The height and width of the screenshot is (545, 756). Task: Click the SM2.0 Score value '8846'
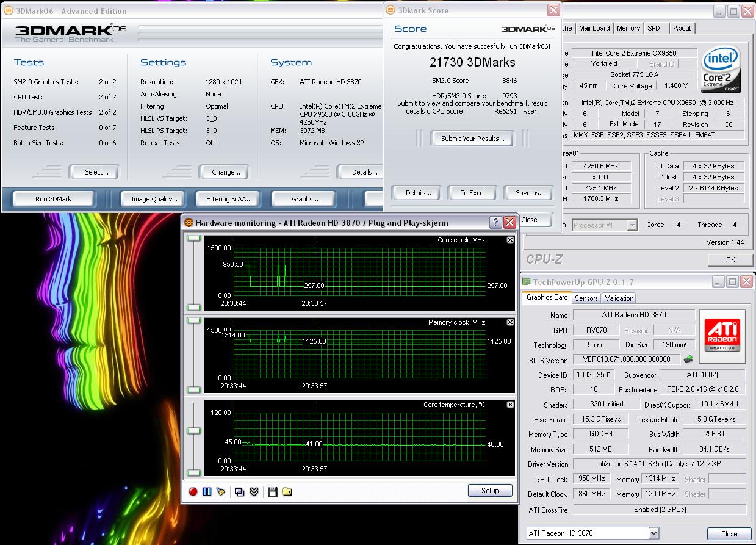pyautogui.click(x=509, y=81)
